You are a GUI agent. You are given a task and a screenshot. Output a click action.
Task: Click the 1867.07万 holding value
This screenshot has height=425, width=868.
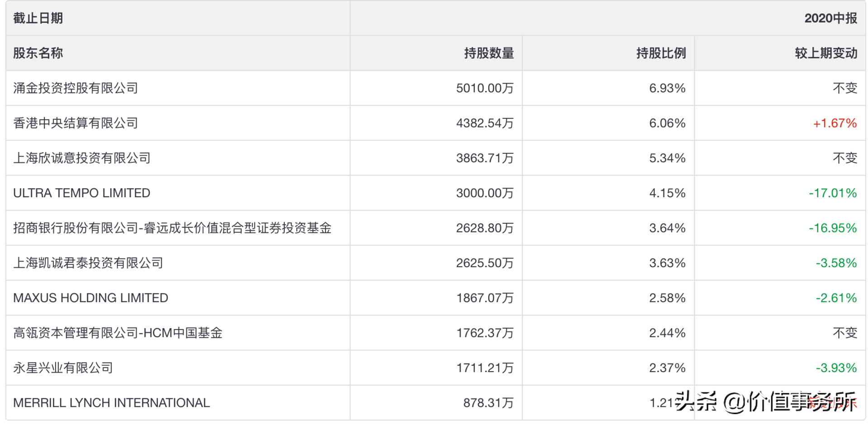[485, 298]
